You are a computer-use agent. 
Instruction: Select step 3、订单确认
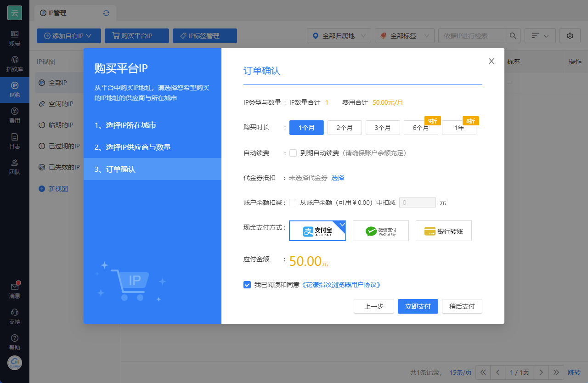tap(153, 169)
